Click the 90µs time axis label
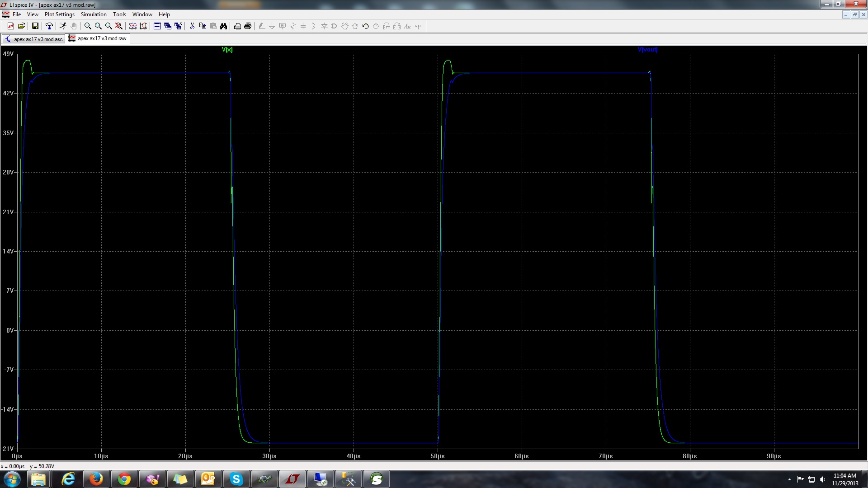Screen dimensions: 868x488 (x=774, y=456)
